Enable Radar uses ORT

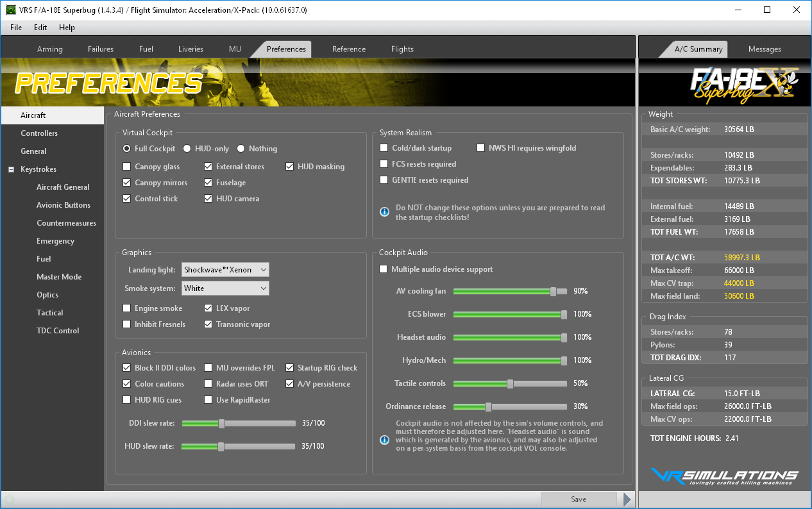(208, 384)
